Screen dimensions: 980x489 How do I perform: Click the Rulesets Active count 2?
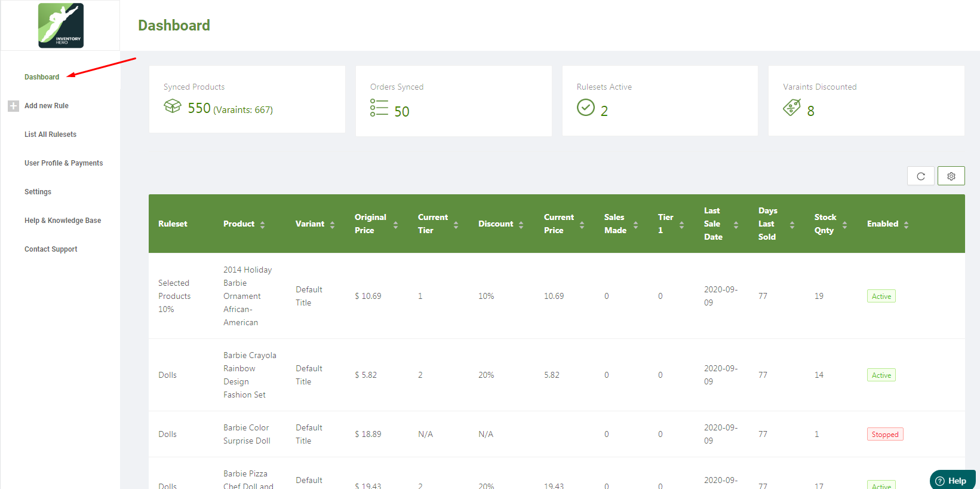click(604, 111)
